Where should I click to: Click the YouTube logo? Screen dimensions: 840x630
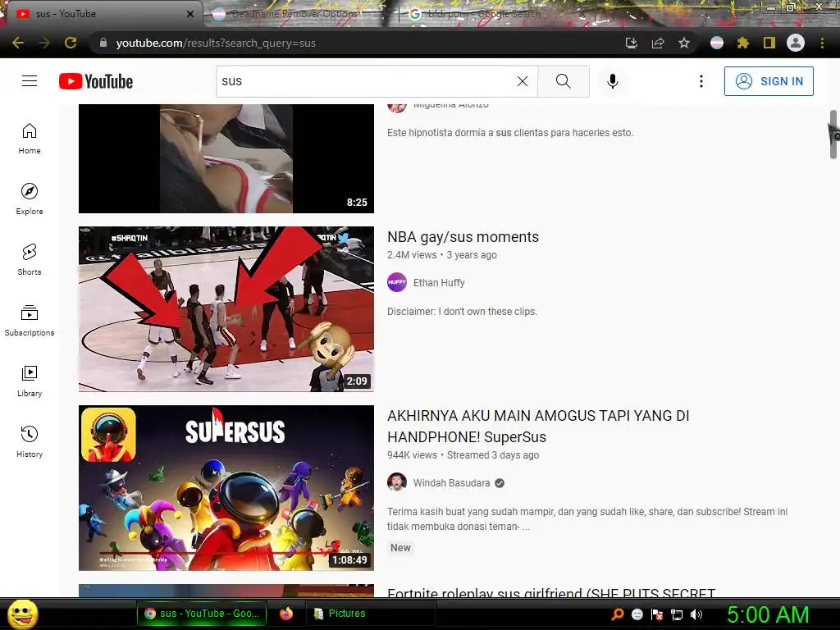(96, 81)
